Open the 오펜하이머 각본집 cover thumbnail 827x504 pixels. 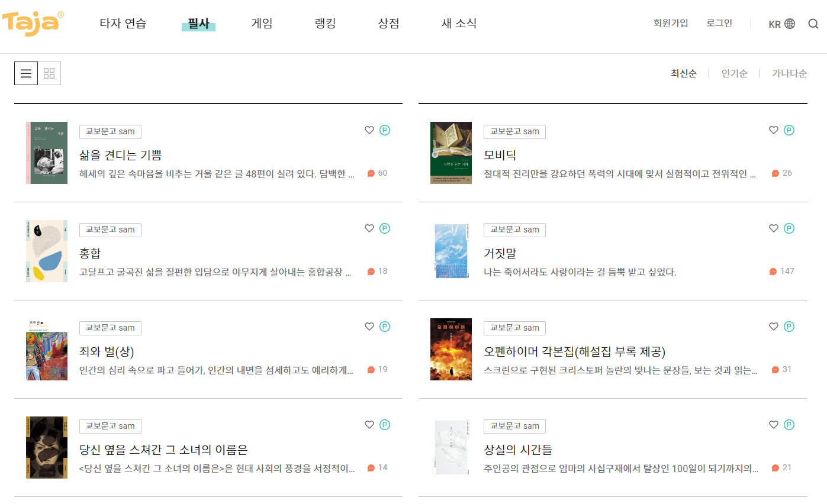451,349
